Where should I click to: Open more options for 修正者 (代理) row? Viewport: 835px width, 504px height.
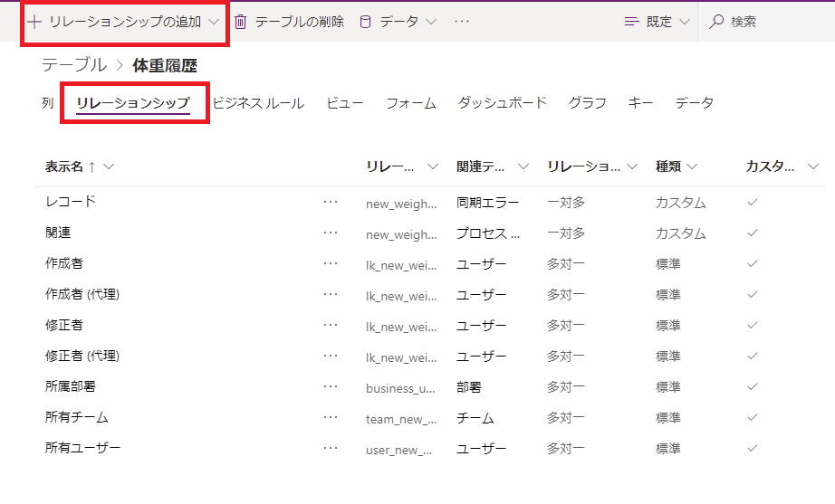pyautogui.click(x=331, y=356)
